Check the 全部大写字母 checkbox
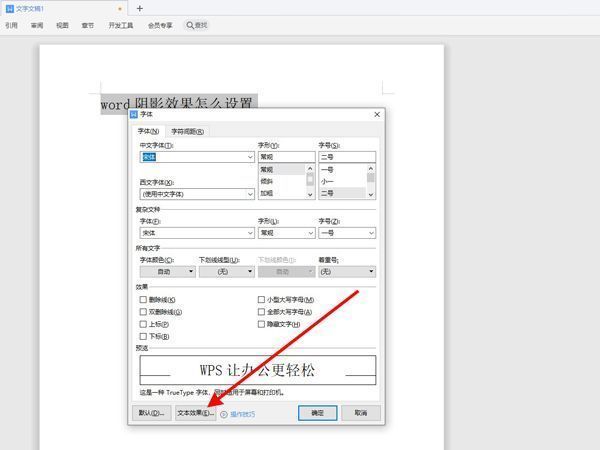This screenshot has width=600, height=450. pos(261,312)
